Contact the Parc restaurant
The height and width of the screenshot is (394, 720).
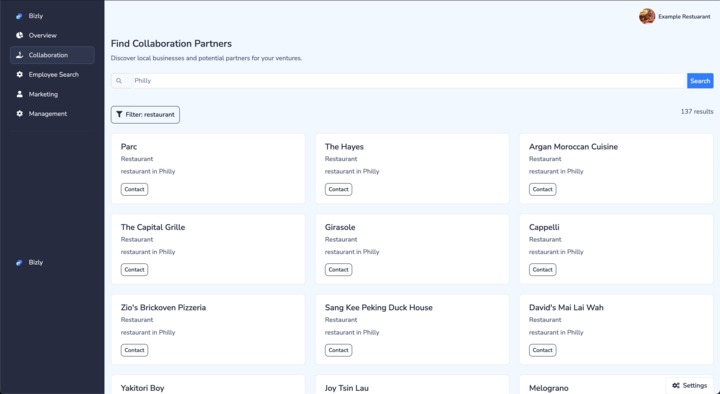tap(135, 189)
